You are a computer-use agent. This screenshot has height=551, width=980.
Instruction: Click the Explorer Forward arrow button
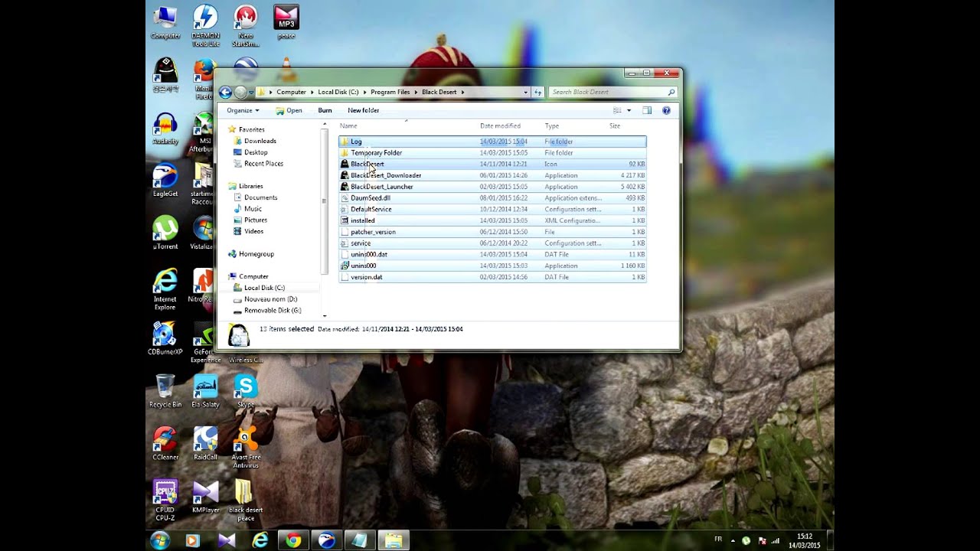tap(240, 92)
